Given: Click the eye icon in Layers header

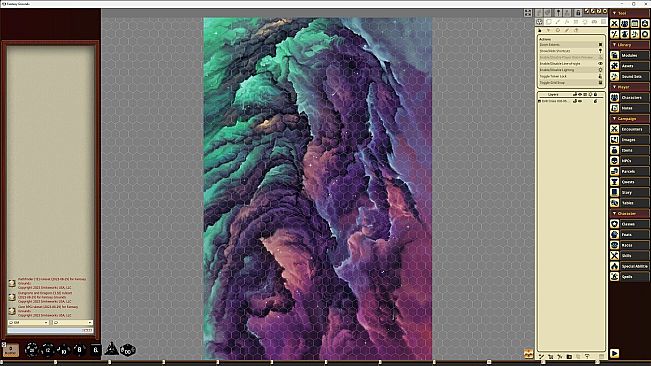Looking at the screenshot, I should (580, 95).
